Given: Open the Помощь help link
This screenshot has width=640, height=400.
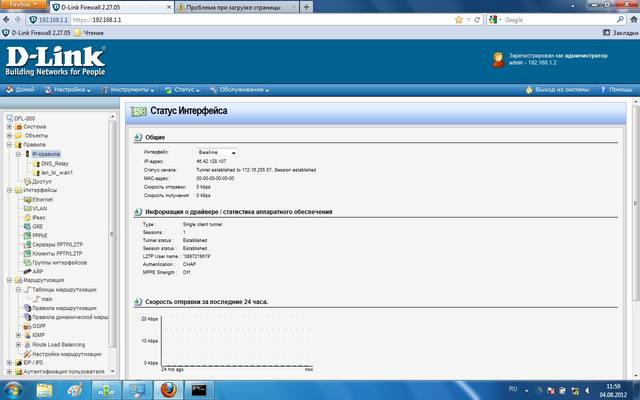Looking at the screenshot, I should (616, 90).
